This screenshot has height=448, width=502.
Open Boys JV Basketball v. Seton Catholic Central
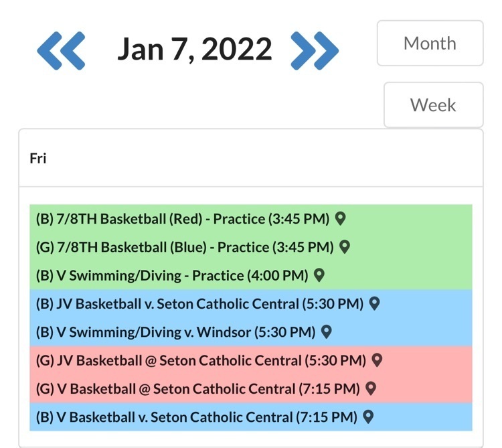[199, 304]
